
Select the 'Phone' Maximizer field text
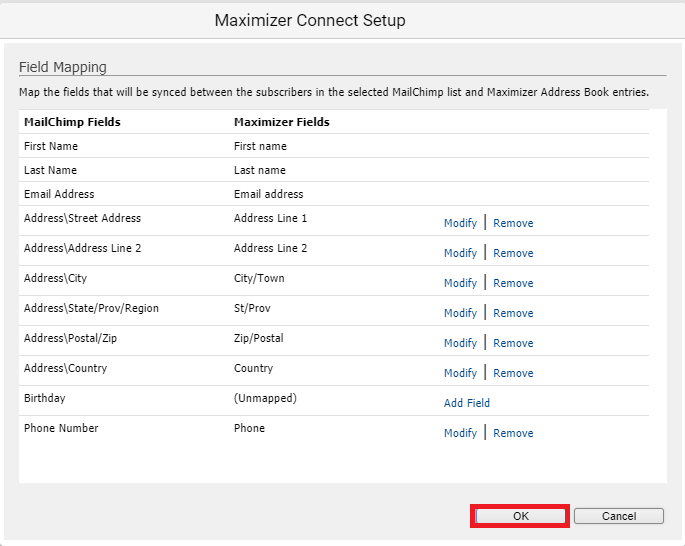pyautogui.click(x=249, y=428)
